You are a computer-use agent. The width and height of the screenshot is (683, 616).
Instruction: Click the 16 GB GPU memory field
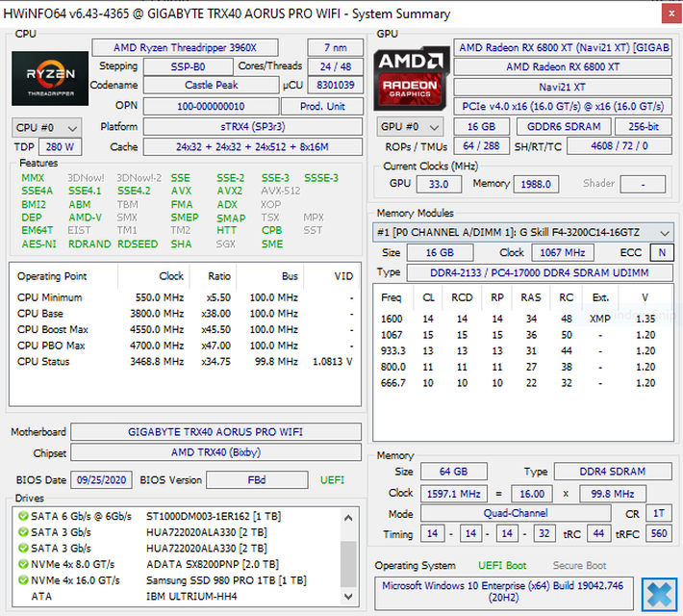481,126
